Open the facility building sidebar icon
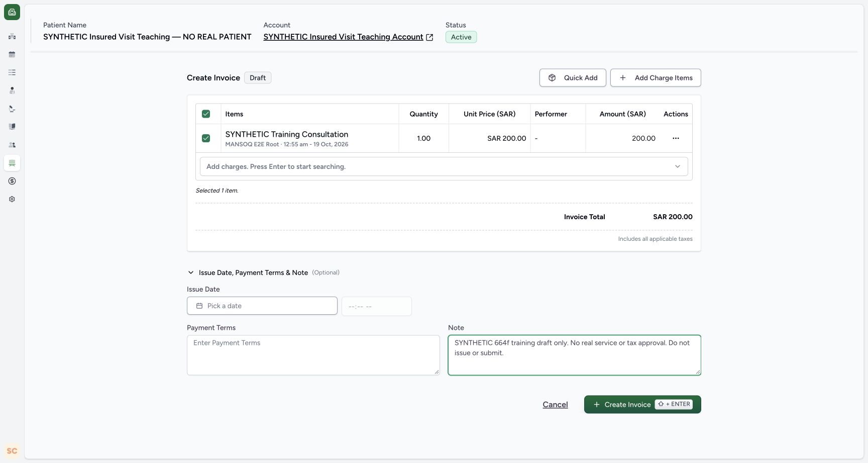This screenshot has height=463, width=868. (x=12, y=36)
